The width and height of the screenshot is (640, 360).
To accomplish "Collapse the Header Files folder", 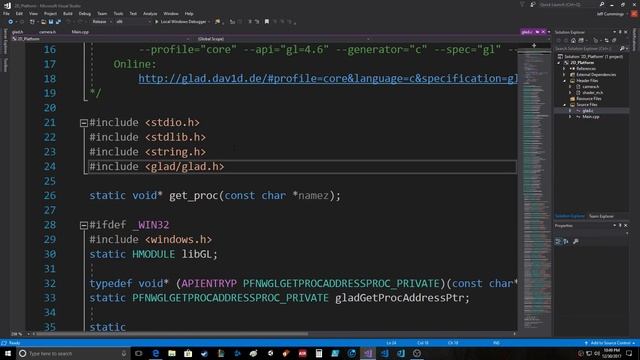I will 565,81.
